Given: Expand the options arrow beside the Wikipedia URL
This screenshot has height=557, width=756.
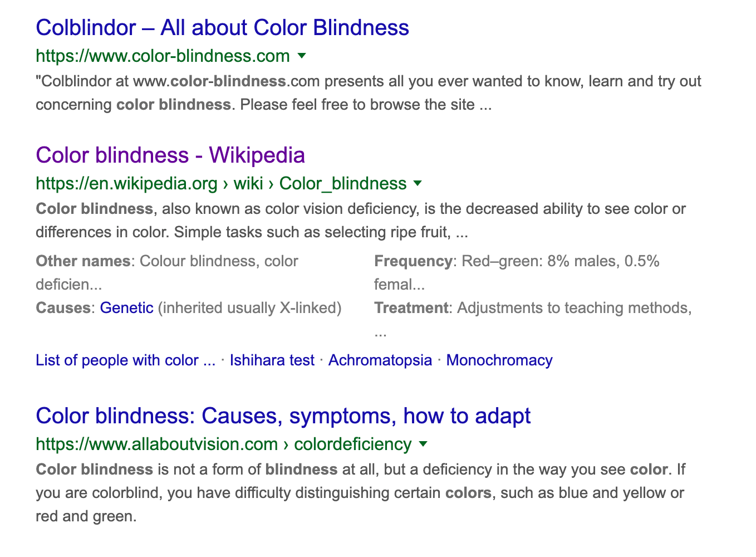Looking at the screenshot, I should tap(418, 183).
